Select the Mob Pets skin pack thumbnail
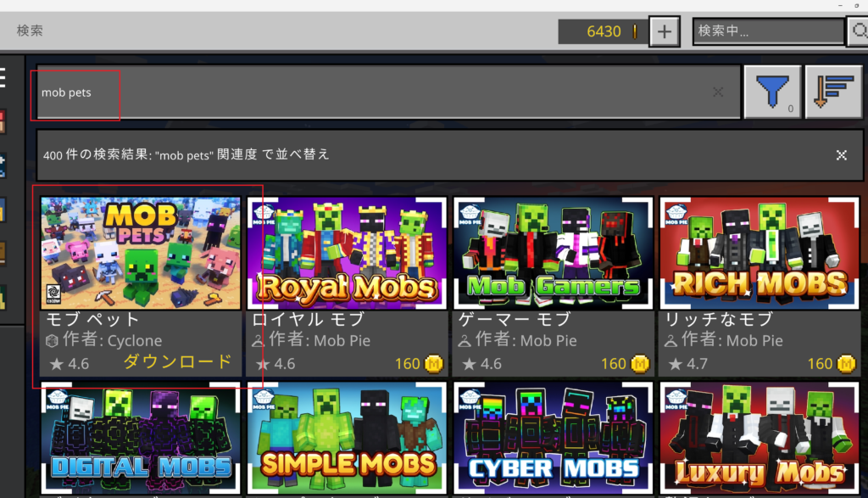This screenshot has width=868, height=498. point(141,252)
